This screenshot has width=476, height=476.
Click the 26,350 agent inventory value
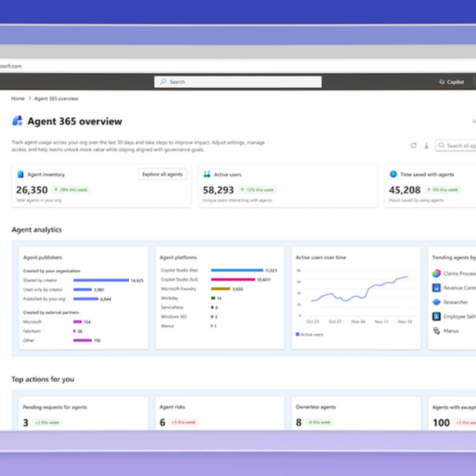point(32,190)
